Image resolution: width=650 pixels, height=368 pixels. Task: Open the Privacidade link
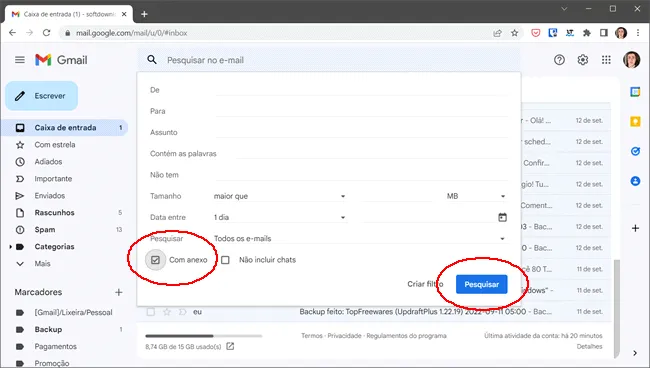[x=344, y=336]
